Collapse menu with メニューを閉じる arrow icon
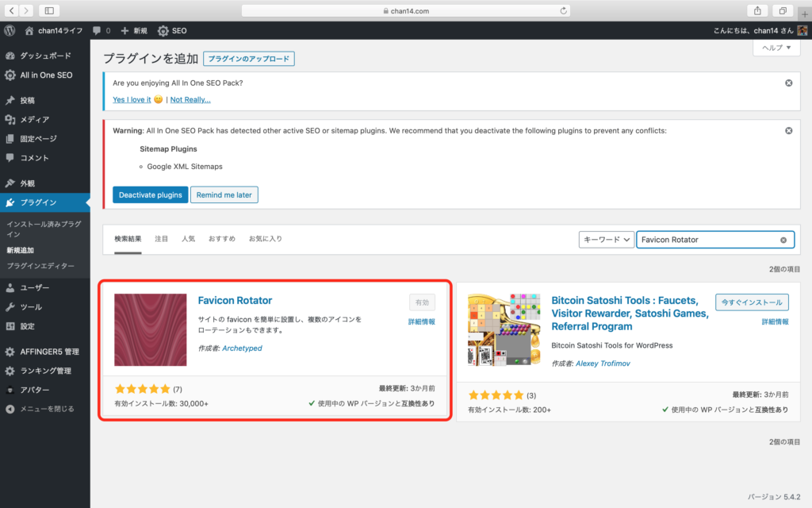The height and width of the screenshot is (508, 812). (10, 409)
